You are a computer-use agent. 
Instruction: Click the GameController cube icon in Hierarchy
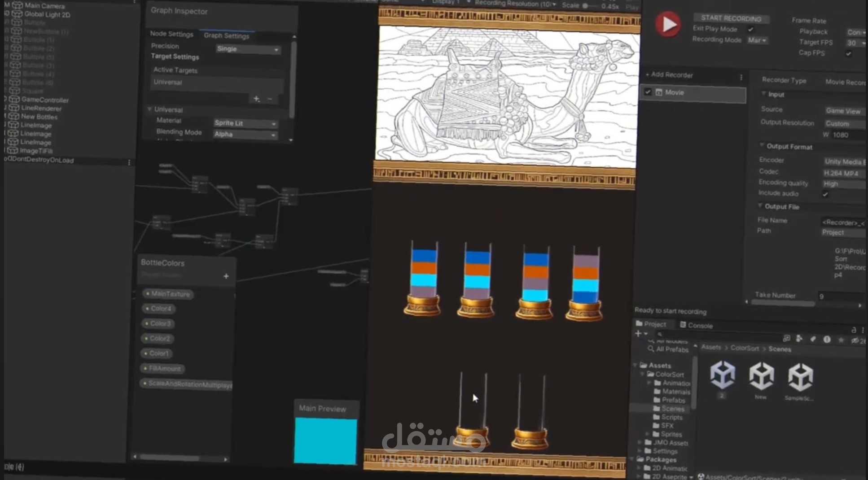(14, 99)
